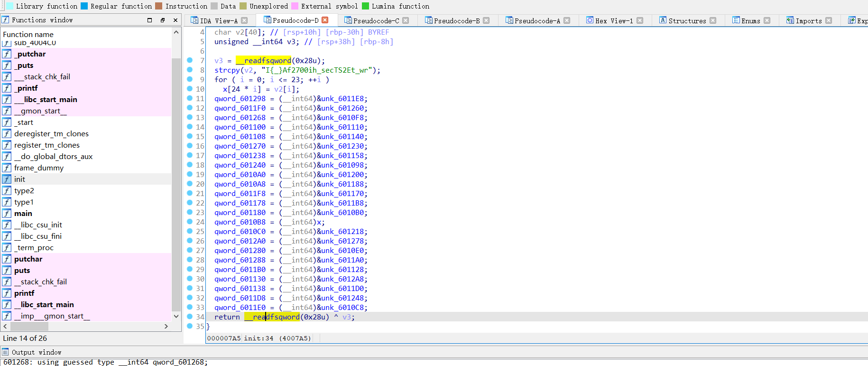Click the function icon beside __libc_csu_fini
This screenshot has width=868, height=366.
point(7,236)
